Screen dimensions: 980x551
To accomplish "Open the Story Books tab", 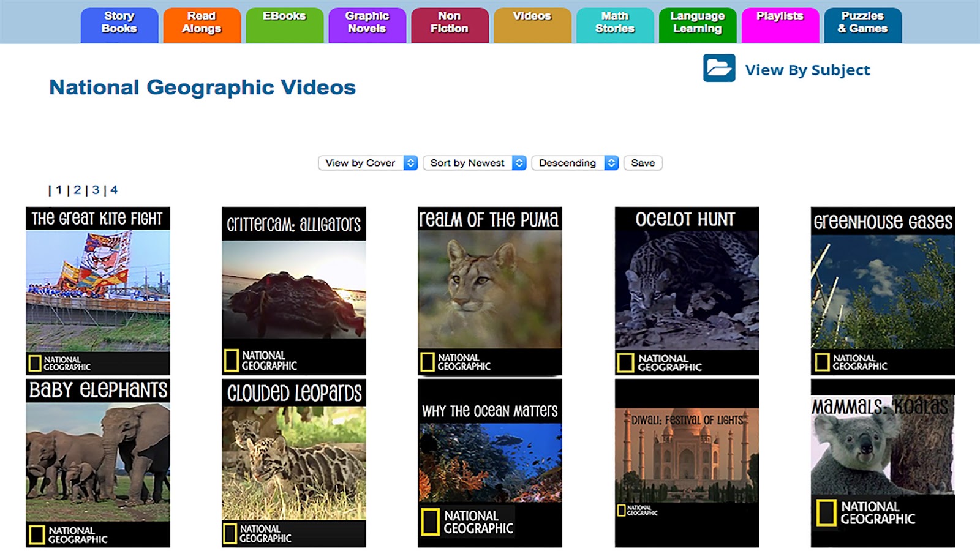I will pos(119,25).
